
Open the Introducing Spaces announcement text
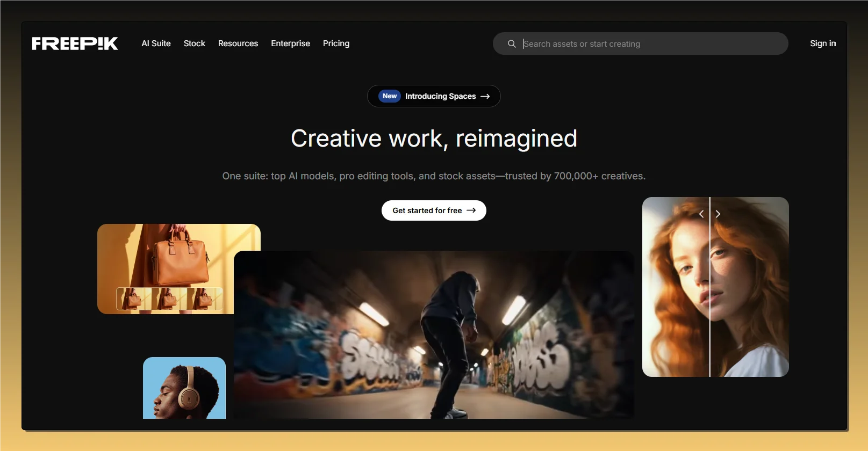click(440, 96)
